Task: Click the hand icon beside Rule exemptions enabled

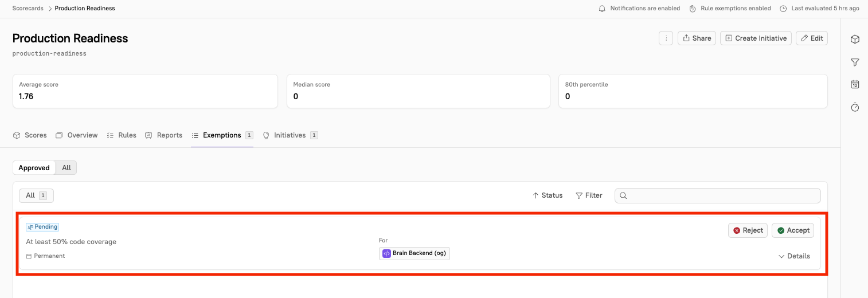Action: pos(693,9)
